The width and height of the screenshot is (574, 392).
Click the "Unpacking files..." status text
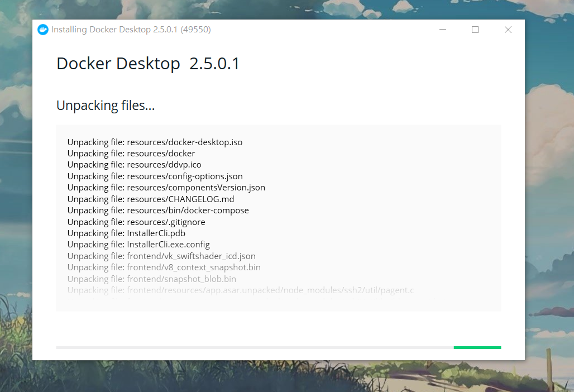pos(106,106)
